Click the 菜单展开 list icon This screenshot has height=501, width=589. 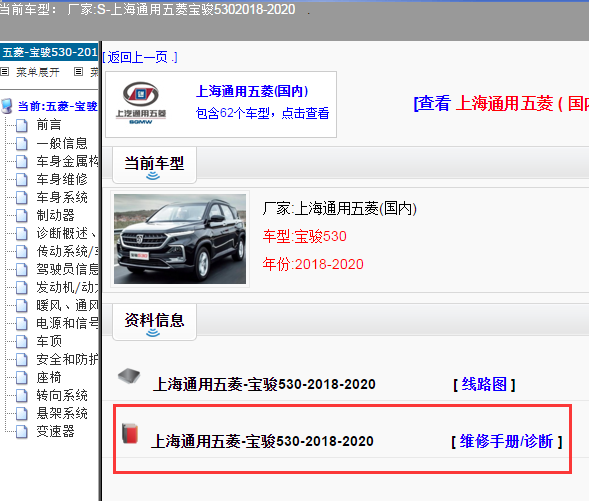coord(5,71)
